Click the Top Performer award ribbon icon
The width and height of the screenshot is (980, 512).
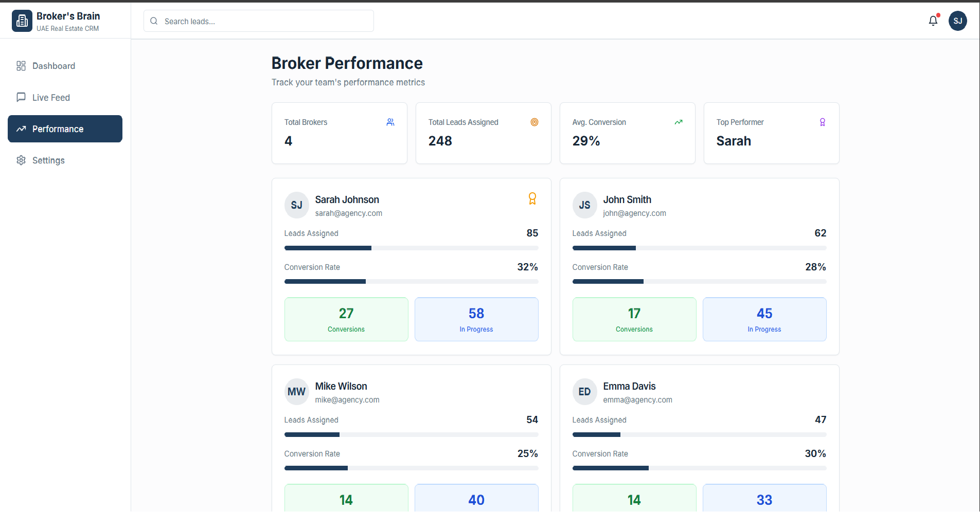click(x=823, y=122)
